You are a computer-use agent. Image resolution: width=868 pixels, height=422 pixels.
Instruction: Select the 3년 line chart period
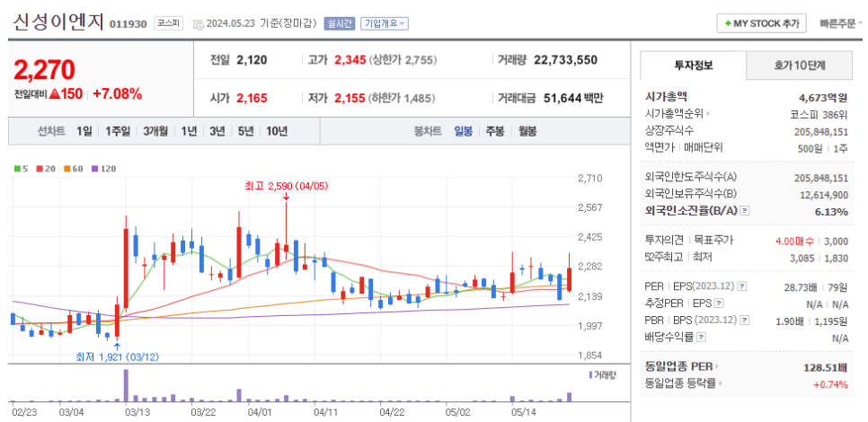217,131
